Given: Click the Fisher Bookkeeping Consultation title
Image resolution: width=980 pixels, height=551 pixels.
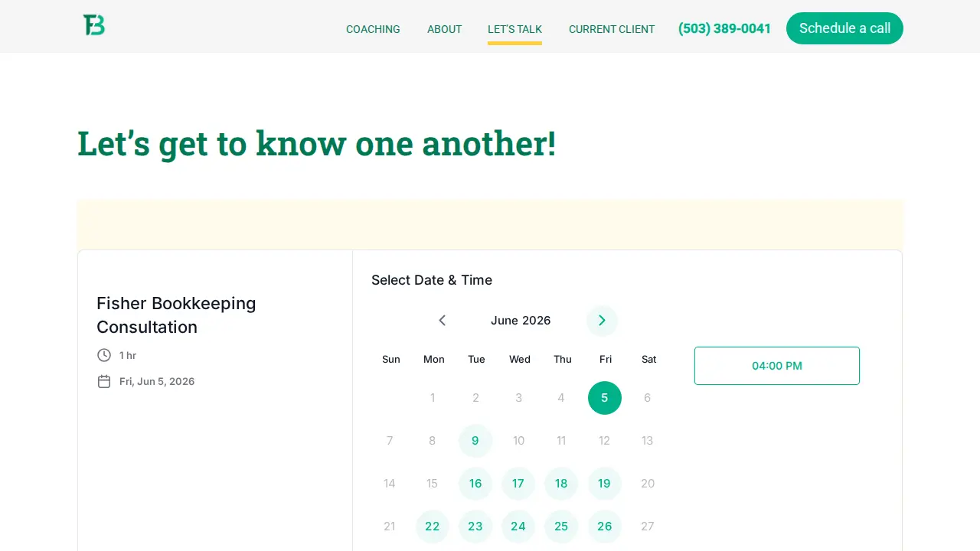Looking at the screenshot, I should point(176,315).
